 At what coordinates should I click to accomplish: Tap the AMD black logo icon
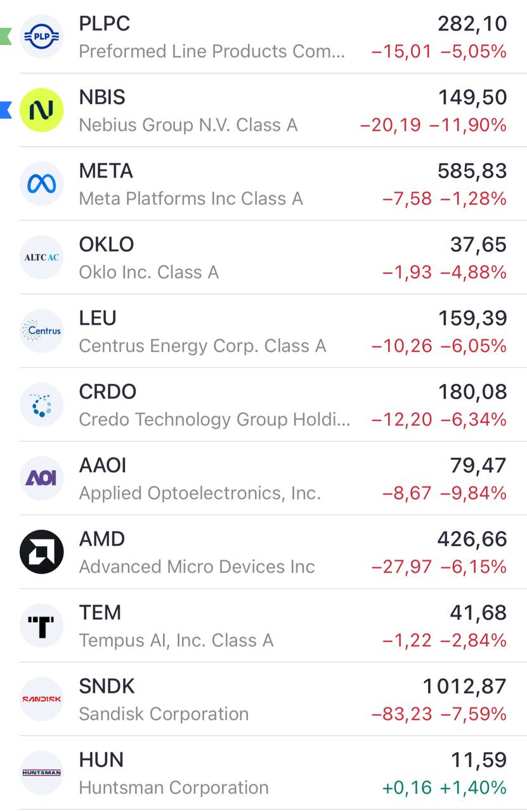click(x=41, y=552)
